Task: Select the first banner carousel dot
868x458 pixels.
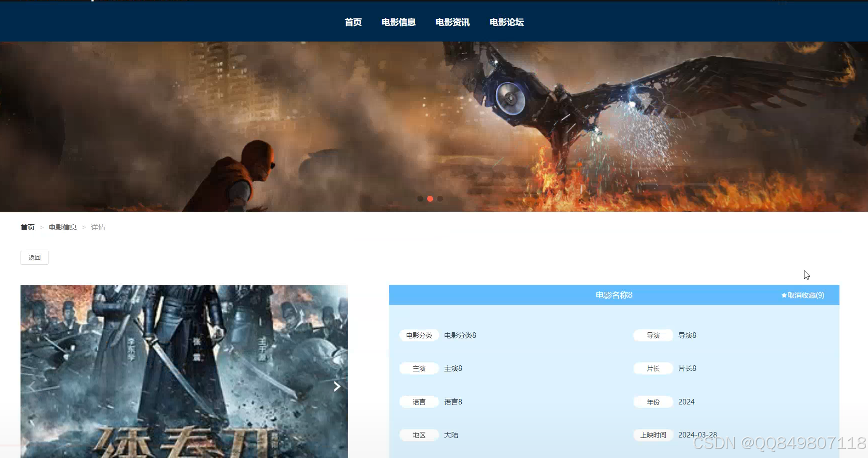Action: tap(420, 199)
